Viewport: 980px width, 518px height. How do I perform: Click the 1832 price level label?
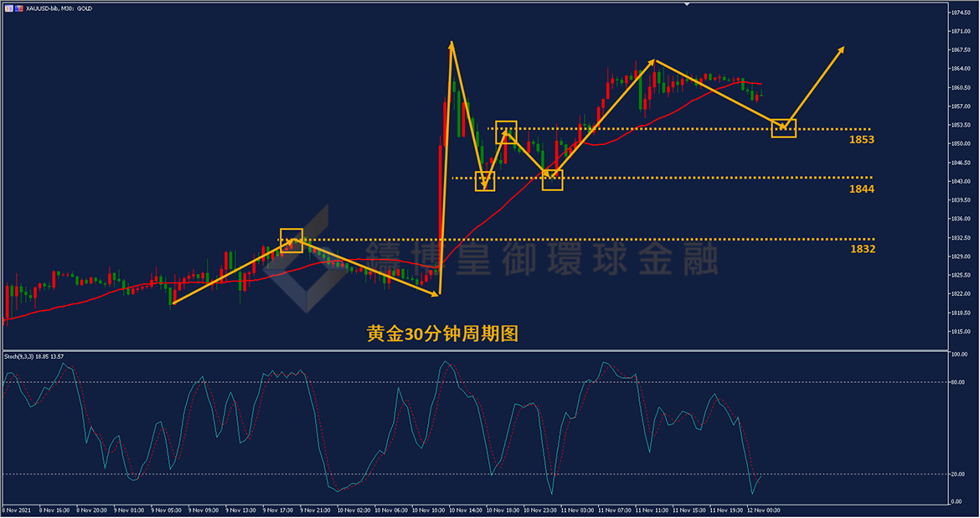(863, 249)
